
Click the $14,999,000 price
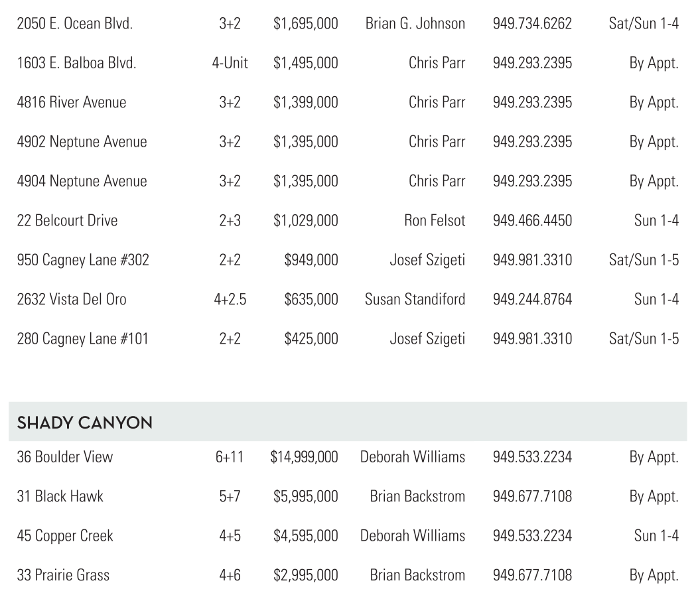coord(304,457)
